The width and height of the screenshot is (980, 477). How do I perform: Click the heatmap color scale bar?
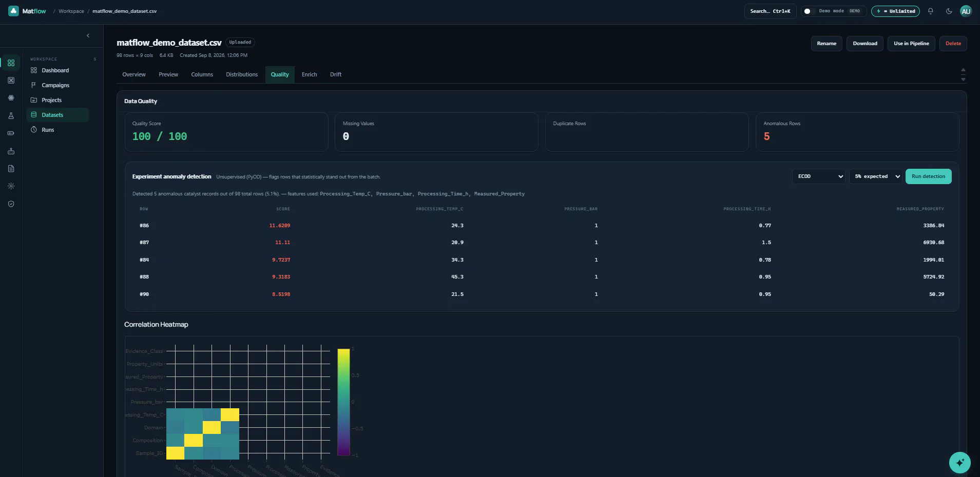tap(343, 402)
